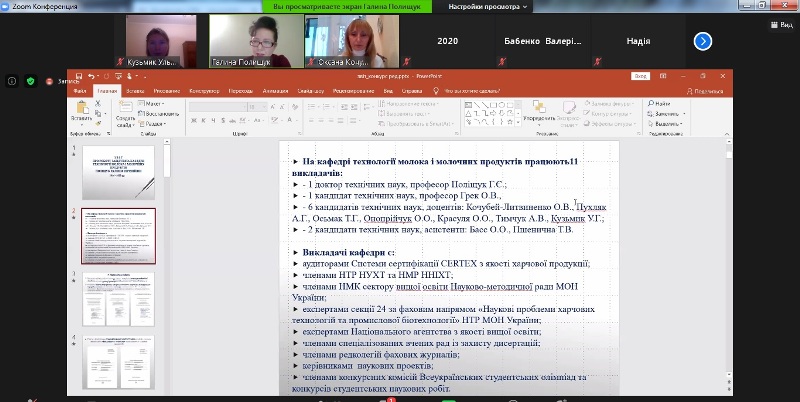Click numbered list icon
Screen dimensions: 800x402
[327, 107]
